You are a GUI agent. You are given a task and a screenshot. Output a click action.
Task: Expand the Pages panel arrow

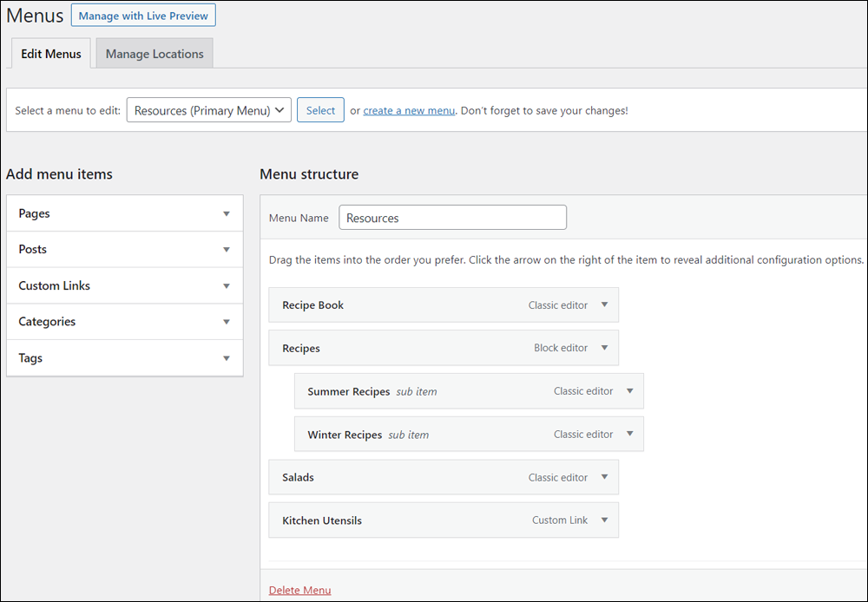point(227,213)
